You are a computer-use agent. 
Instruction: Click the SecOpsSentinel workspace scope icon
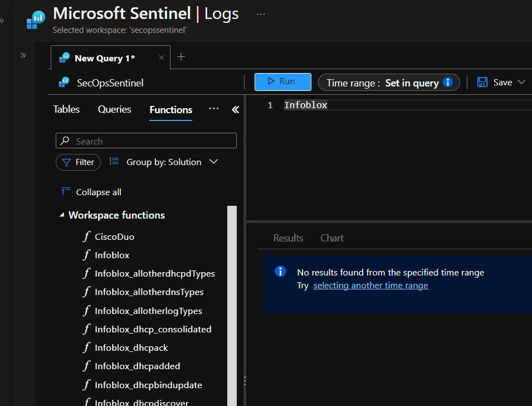tap(64, 83)
